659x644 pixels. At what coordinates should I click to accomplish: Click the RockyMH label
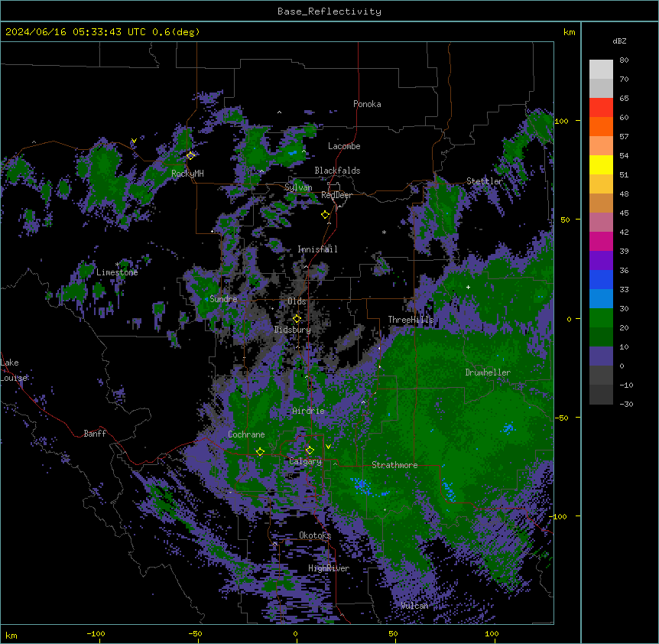tap(187, 174)
